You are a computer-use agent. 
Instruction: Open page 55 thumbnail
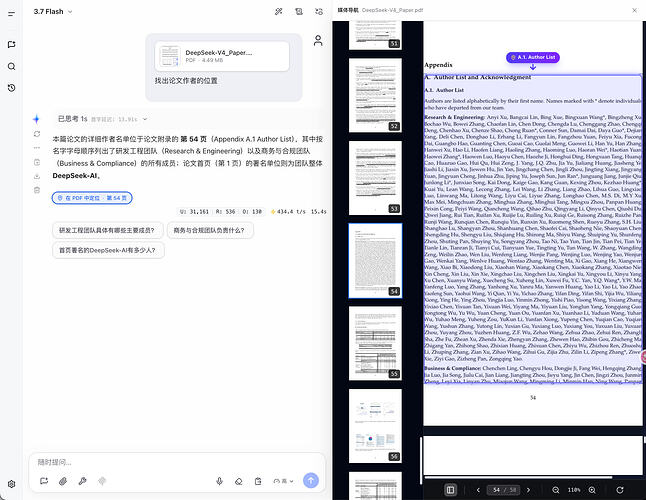(x=375, y=343)
